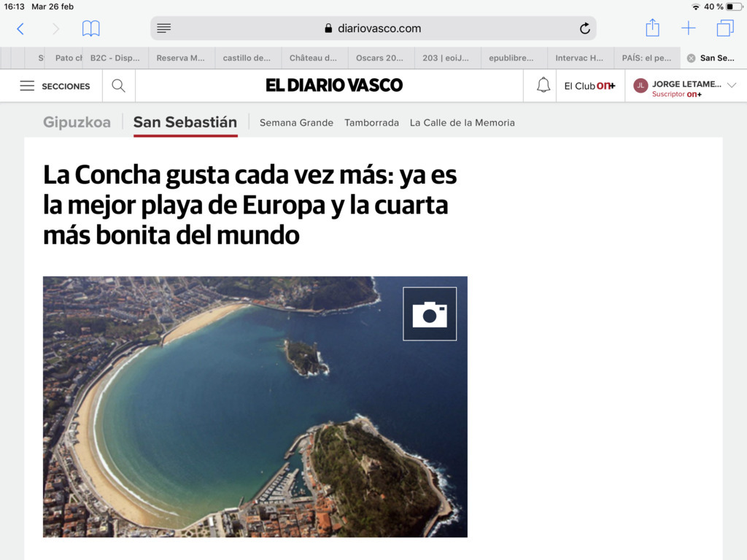Tap the reader view icon in address bar
The width and height of the screenshot is (747, 560).
[x=164, y=28]
